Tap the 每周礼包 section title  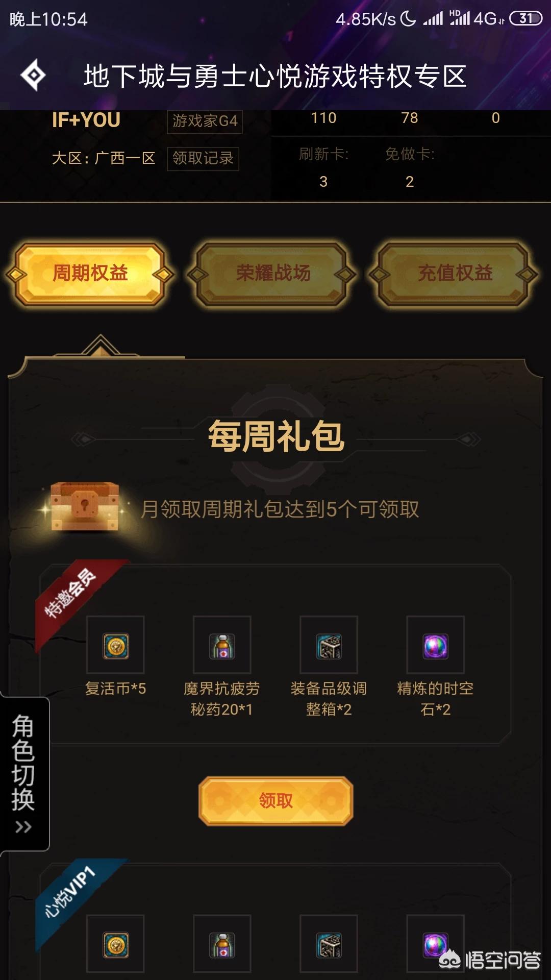(x=276, y=436)
